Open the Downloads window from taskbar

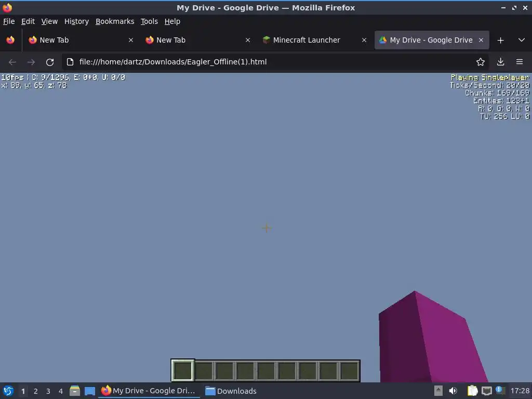[231, 391]
